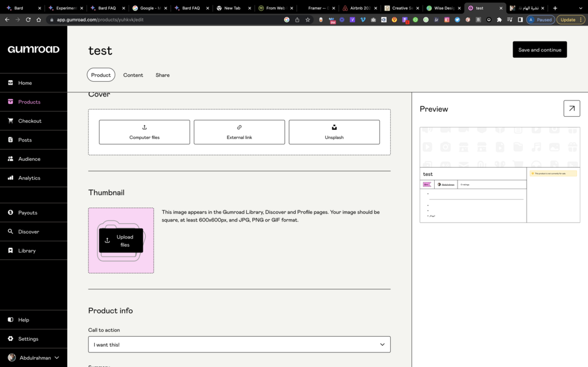Click browser back arrow
588x367 pixels.
point(7,19)
